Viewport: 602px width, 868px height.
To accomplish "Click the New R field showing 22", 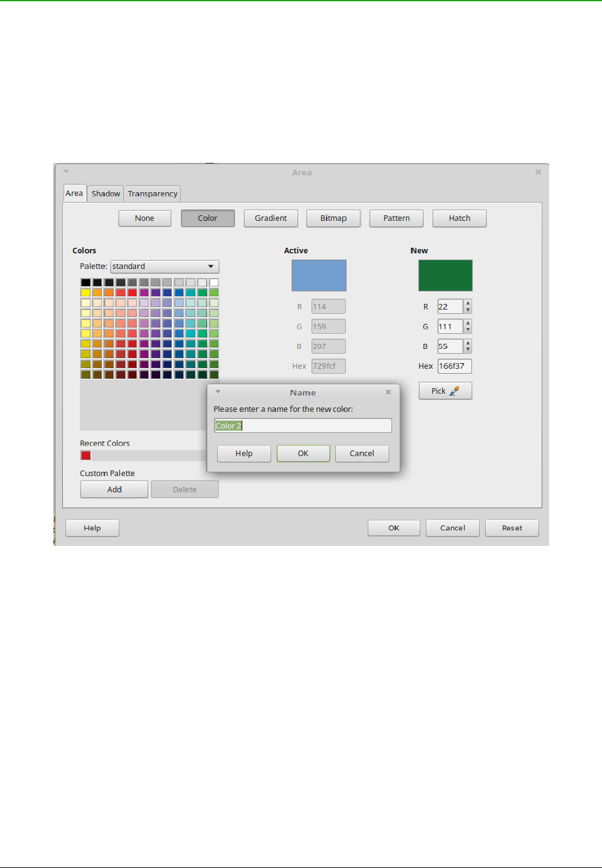I will [450, 306].
